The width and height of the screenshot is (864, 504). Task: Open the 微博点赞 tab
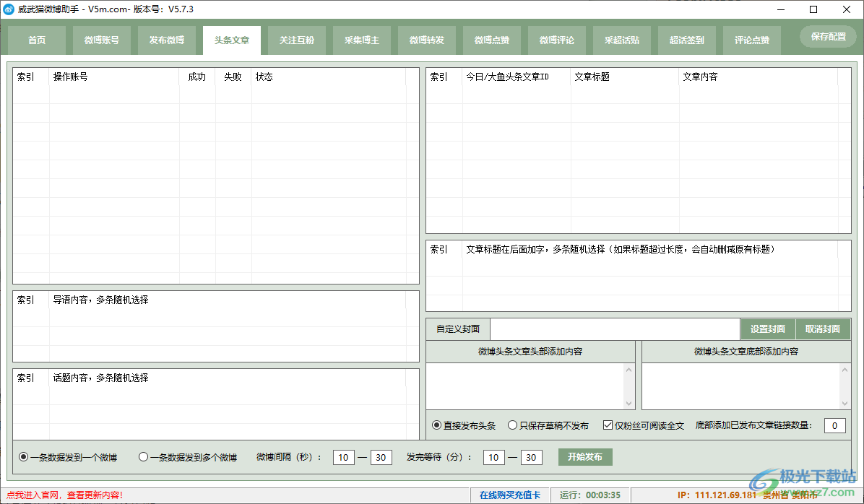(x=491, y=40)
